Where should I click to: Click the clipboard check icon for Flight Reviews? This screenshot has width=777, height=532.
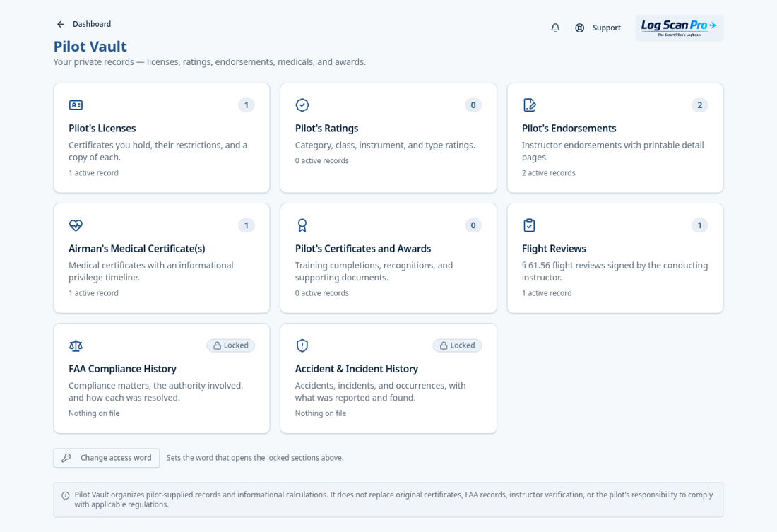(529, 225)
